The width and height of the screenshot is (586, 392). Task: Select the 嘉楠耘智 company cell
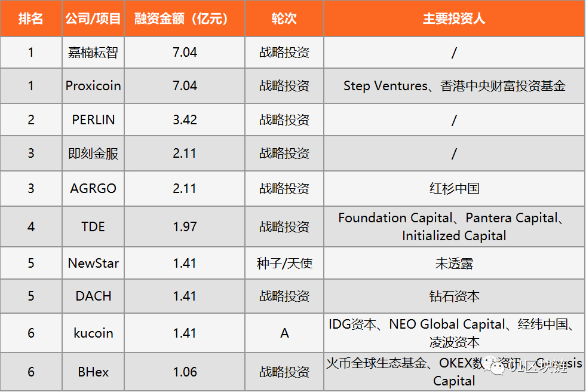(93, 53)
